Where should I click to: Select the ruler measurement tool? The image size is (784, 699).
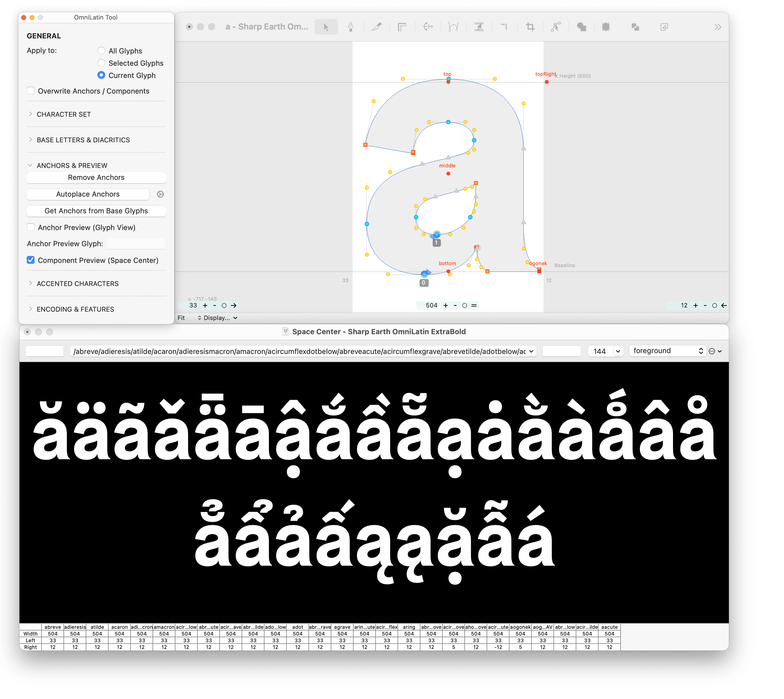tap(402, 27)
